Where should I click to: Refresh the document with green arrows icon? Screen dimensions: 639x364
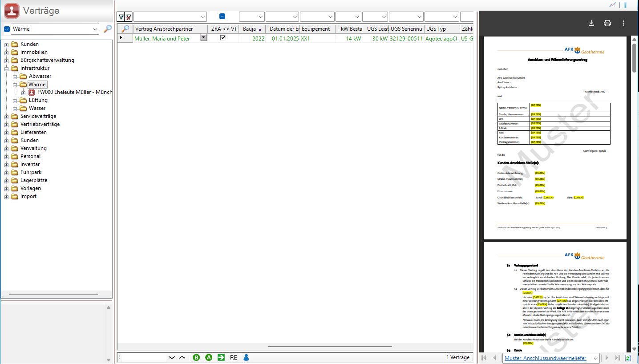(628, 358)
